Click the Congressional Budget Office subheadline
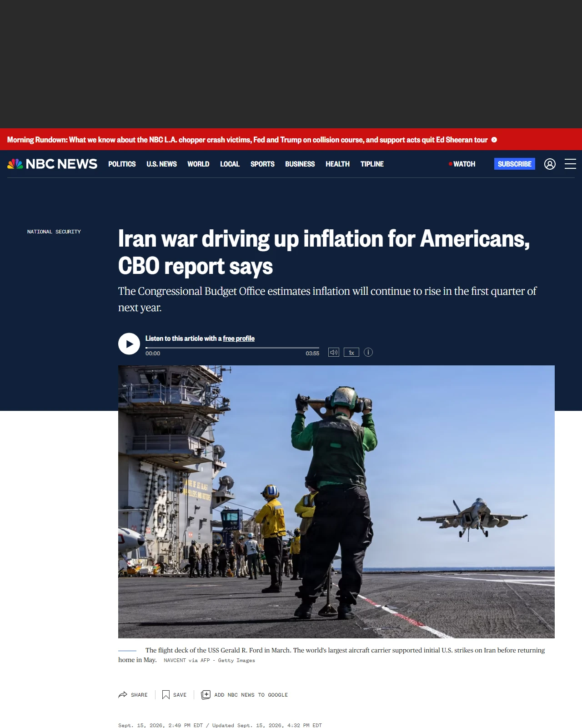 pyautogui.click(x=327, y=299)
